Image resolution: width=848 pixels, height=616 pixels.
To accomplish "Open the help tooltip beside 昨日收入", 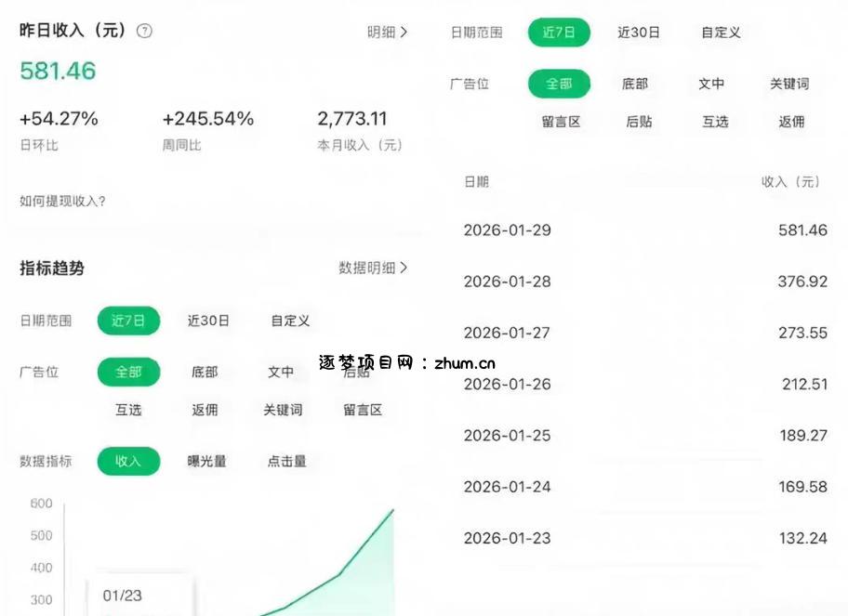I will coord(144,31).
